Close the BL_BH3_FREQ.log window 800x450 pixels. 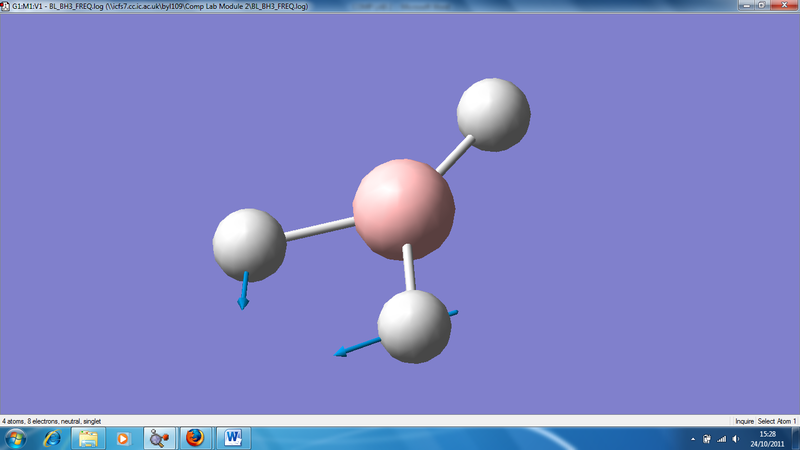coord(784,5)
